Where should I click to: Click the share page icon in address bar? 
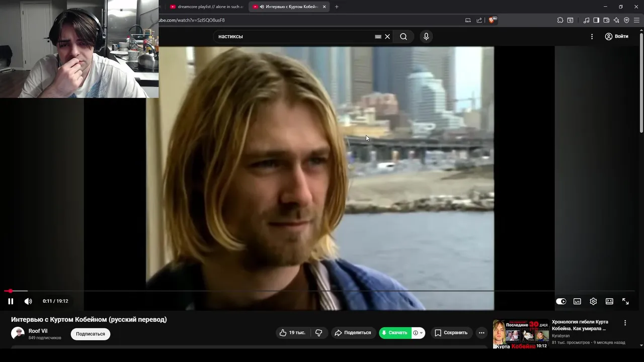479,20
